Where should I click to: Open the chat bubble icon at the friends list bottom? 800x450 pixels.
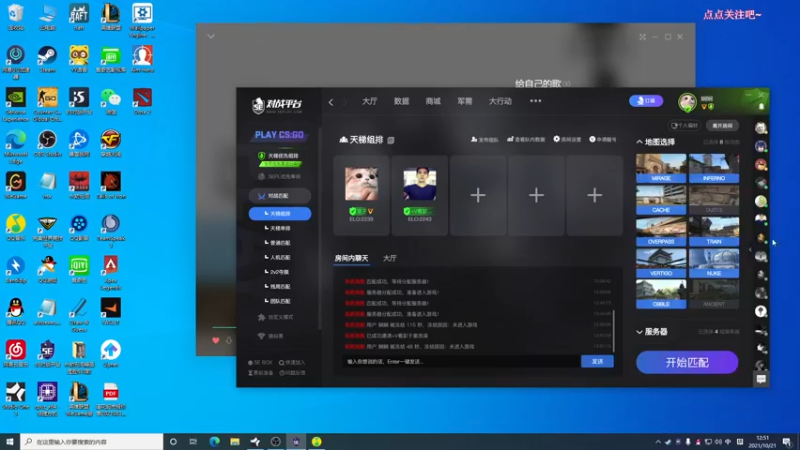coord(761,379)
